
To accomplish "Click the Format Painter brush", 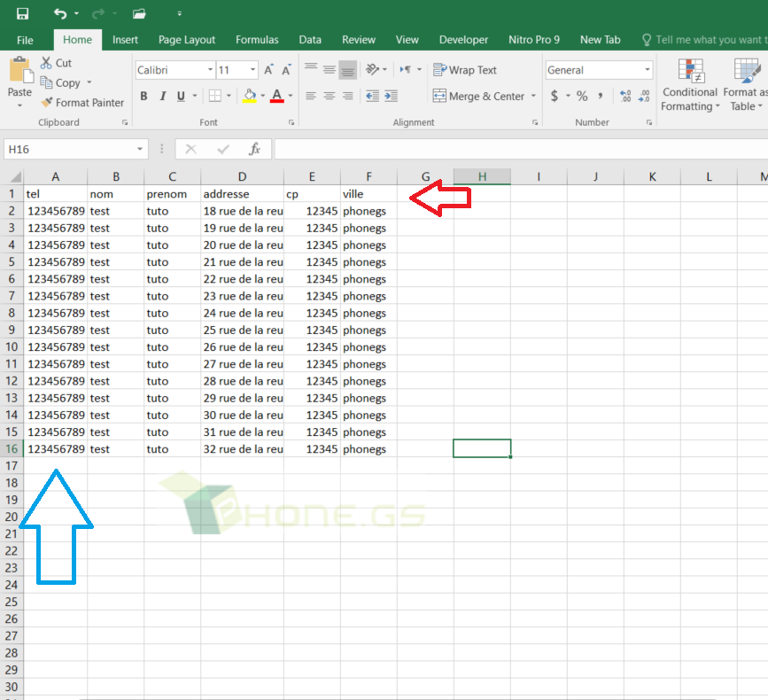I will point(48,103).
